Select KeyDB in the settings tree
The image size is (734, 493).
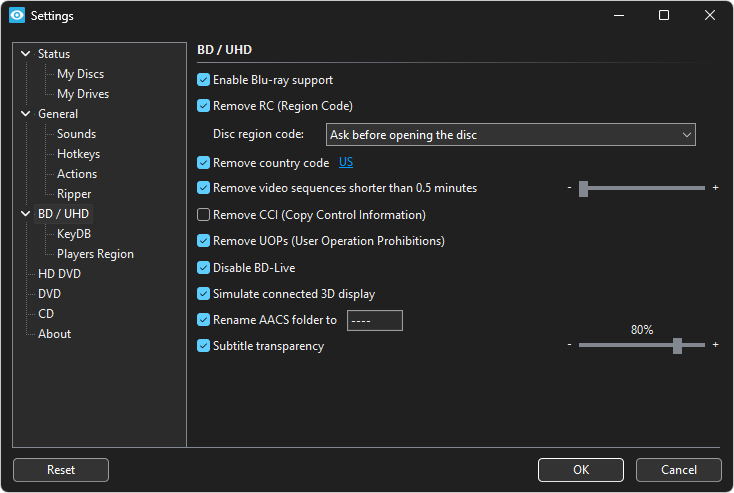(x=74, y=234)
